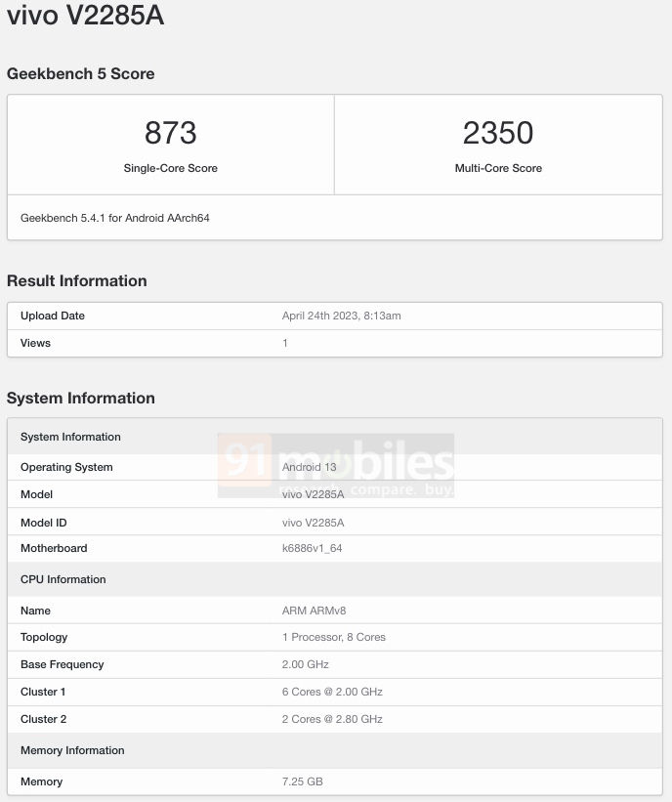This screenshot has height=802, width=672.
Task: Click the CPU Information table header
Action: click(x=63, y=579)
